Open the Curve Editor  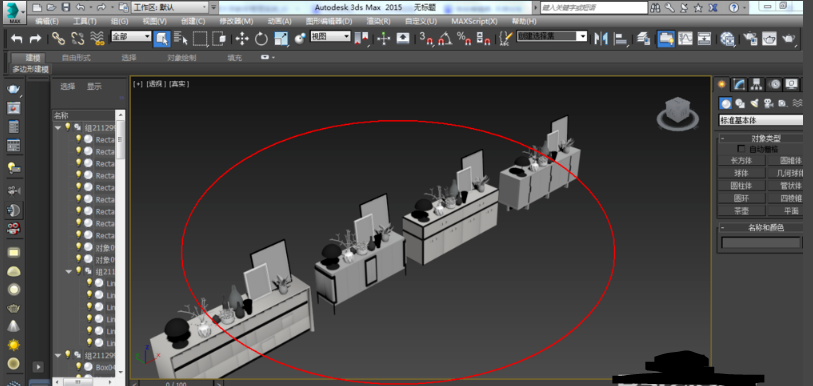pyautogui.click(x=685, y=38)
